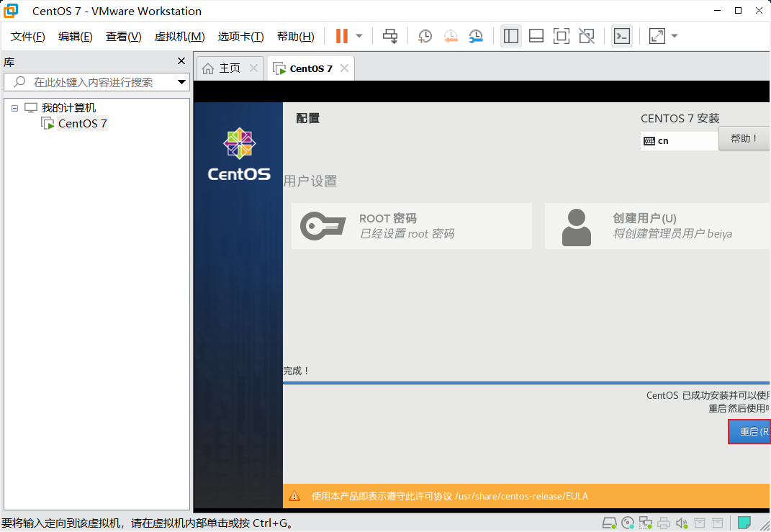Click the 配置 title text
Image resolution: width=771 pixels, height=532 pixels.
coord(308,118)
